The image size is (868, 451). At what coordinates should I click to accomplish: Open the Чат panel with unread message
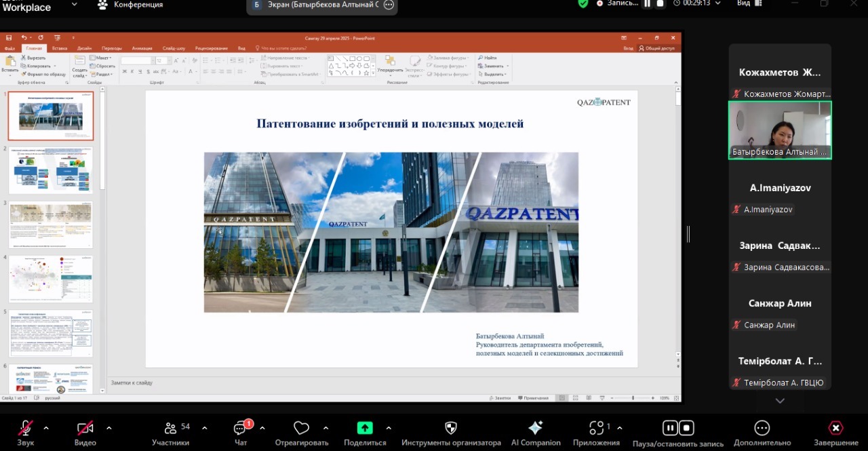point(241,428)
